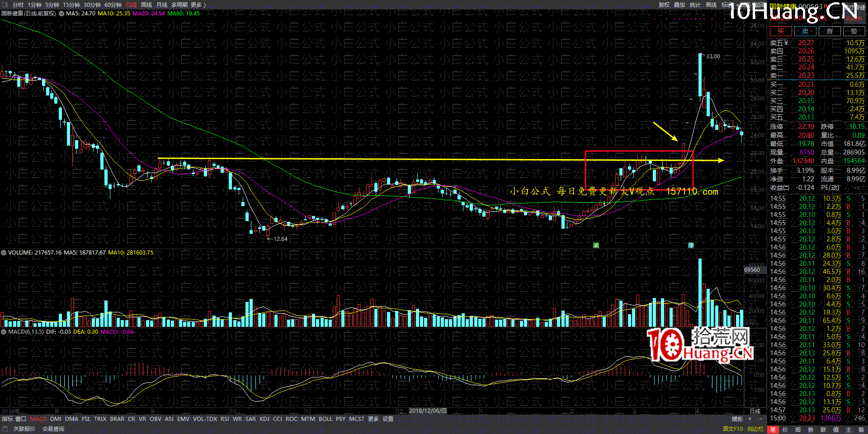Viewport: 868px width, 434px height.
Task: Switch indicator to KDJ
Action: 264,419
